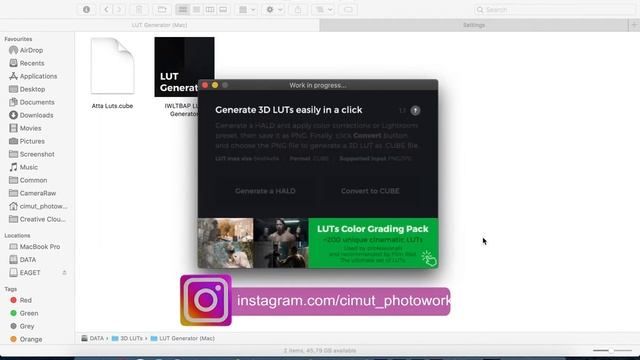Add a new Finder tab with plus
The width and height of the screenshot is (640, 360).
[634, 25]
